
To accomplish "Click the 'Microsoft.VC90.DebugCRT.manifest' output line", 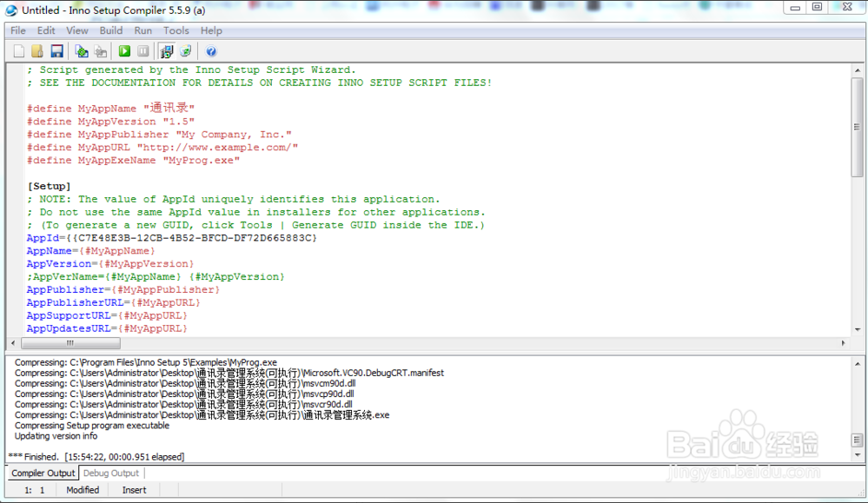I will click(x=229, y=373).
